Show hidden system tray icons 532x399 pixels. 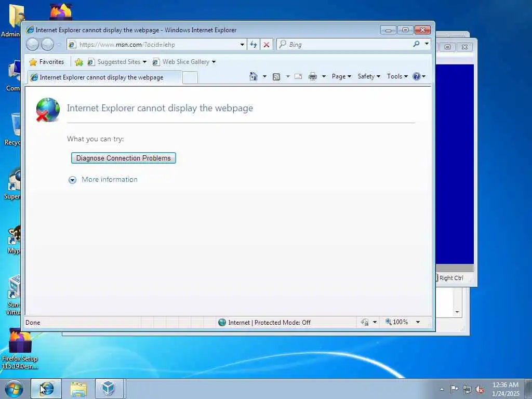click(x=442, y=389)
